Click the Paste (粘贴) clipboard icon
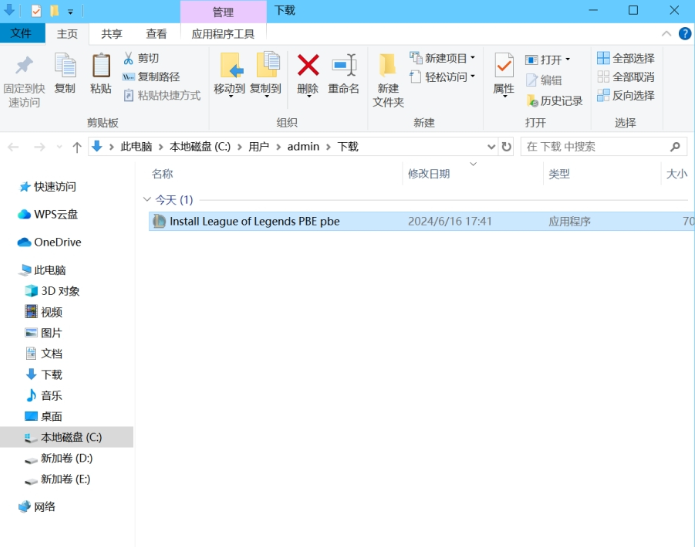 pyautogui.click(x=101, y=66)
